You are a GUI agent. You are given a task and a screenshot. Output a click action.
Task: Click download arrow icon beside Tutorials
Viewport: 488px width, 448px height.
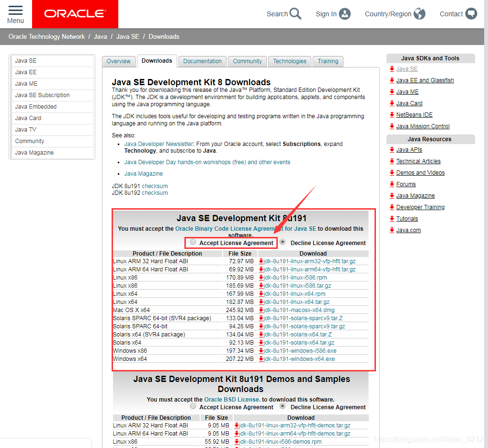(392, 219)
